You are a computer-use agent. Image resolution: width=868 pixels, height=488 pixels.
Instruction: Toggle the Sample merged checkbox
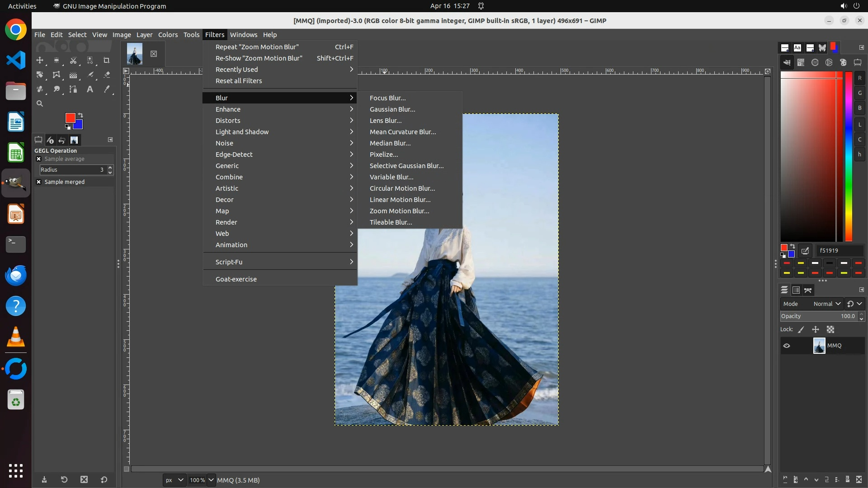(39, 182)
